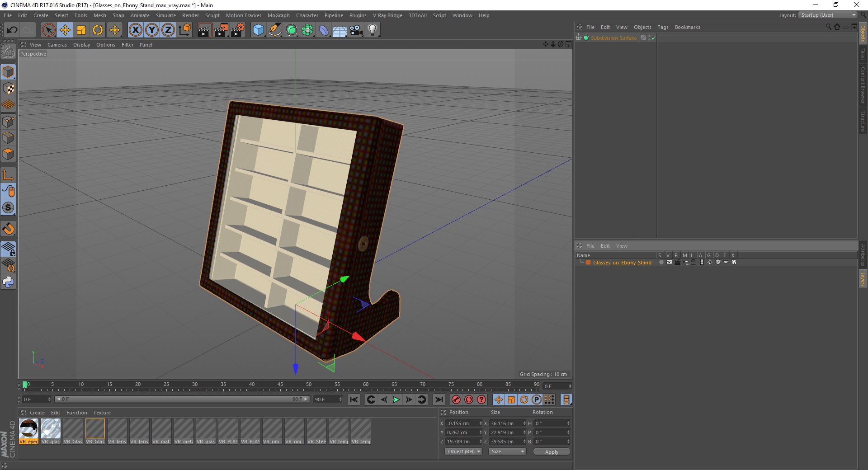Enable Snap with the magnet icon

pyautogui.click(x=8, y=229)
